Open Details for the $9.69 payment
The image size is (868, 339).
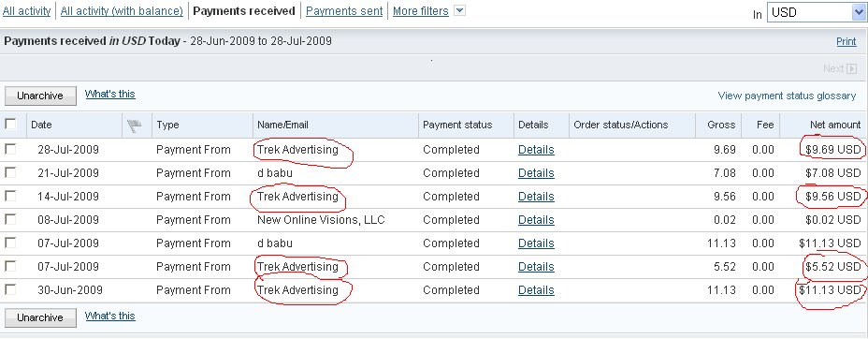pos(536,150)
